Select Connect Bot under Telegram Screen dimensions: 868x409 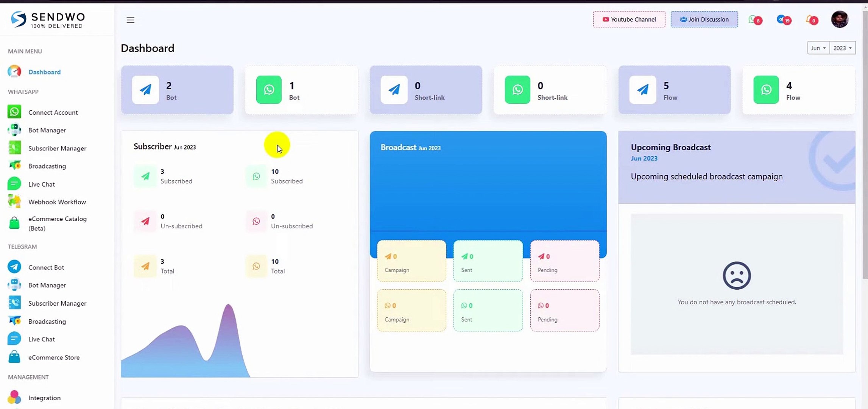pyautogui.click(x=46, y=267)
